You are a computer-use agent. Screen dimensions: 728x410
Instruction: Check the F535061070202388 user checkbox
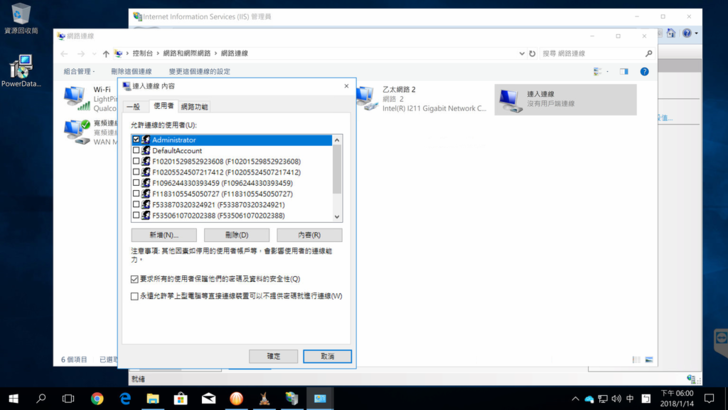pos(136,215)
